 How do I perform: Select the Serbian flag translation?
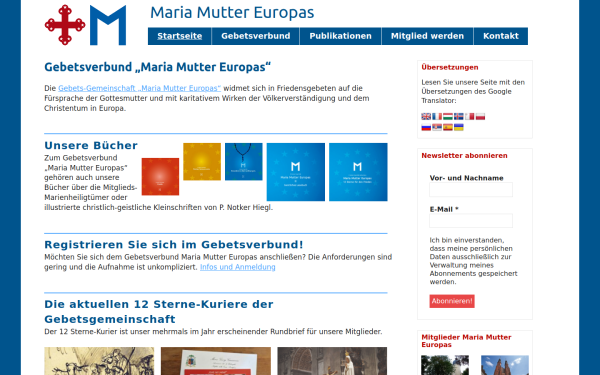coord(437,127)
